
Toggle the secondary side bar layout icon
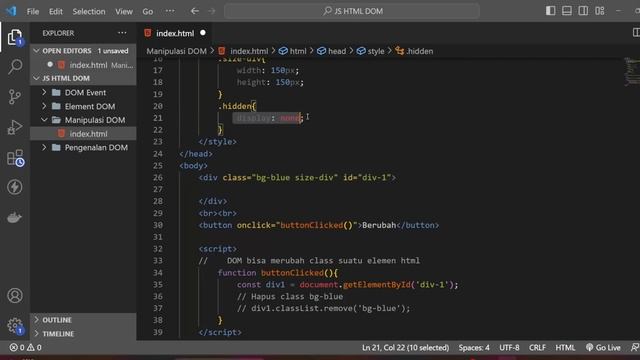coord(583,11)
